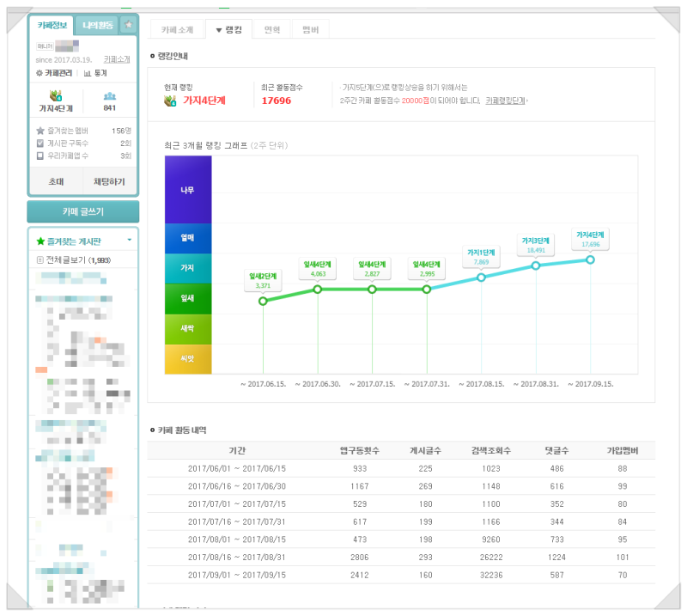Click the 2017.08.31 graph data point

(536, 265)
